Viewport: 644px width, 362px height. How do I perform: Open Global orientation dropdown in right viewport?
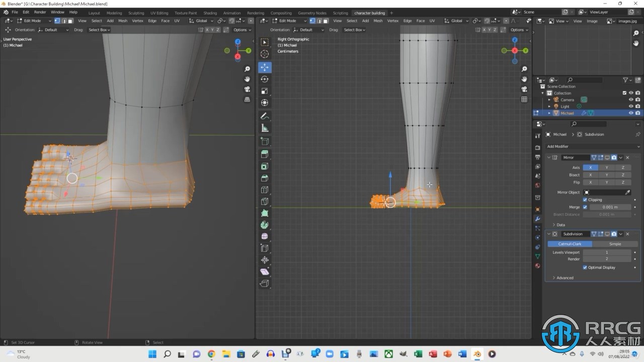457,21
